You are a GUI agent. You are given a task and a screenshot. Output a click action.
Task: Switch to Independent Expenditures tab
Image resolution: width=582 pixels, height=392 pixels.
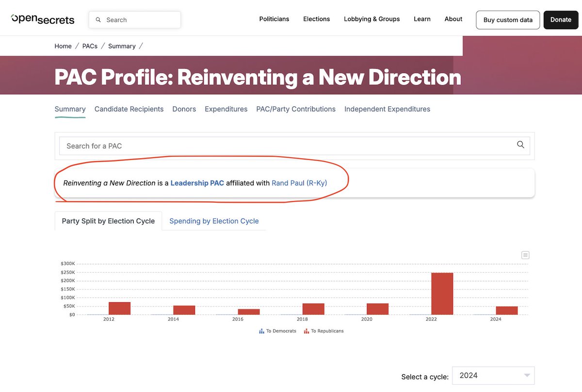[387, 109]
